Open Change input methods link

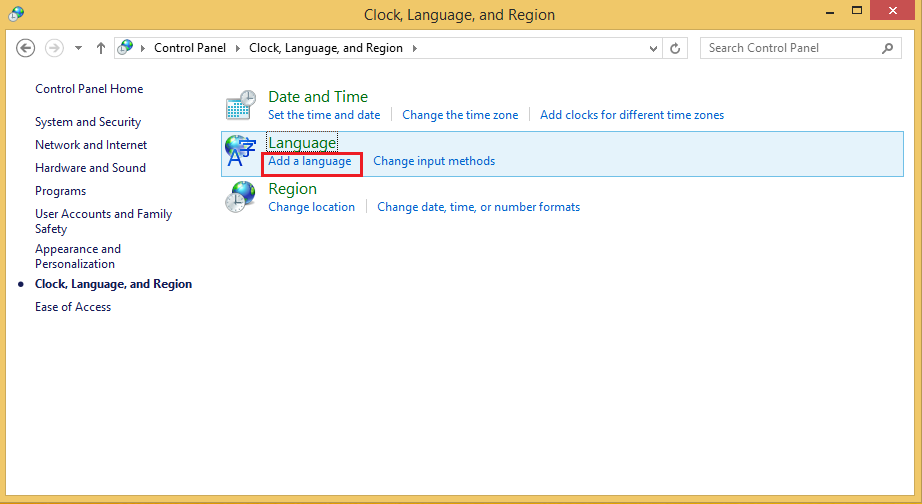pos(434,161)
